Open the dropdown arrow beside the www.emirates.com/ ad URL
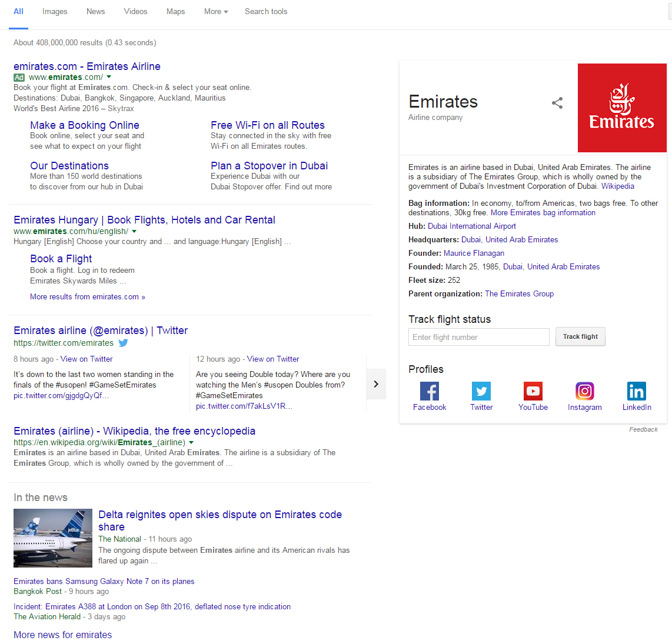The image size is (672, 644). pyautogui.click(x=109, y=77)
